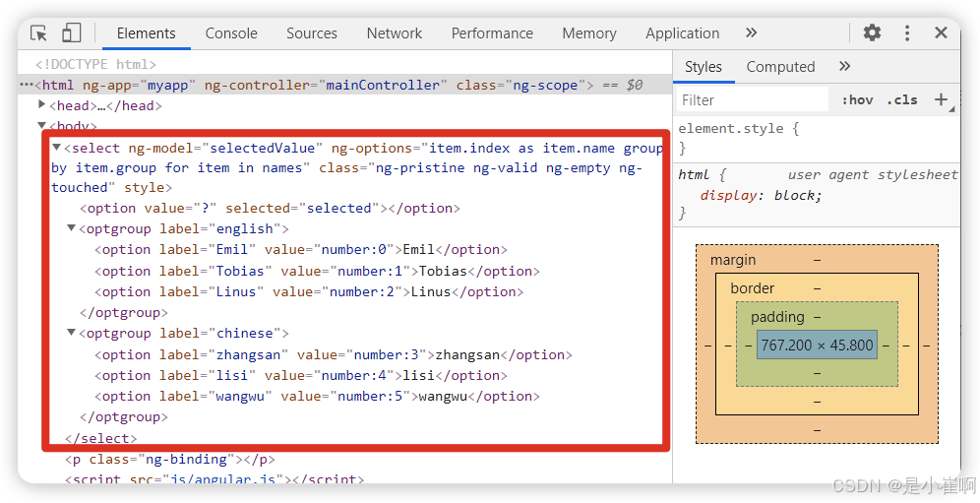980x503 pixels.
Task: Open DevTools settings gear
Action: (872, 32)
